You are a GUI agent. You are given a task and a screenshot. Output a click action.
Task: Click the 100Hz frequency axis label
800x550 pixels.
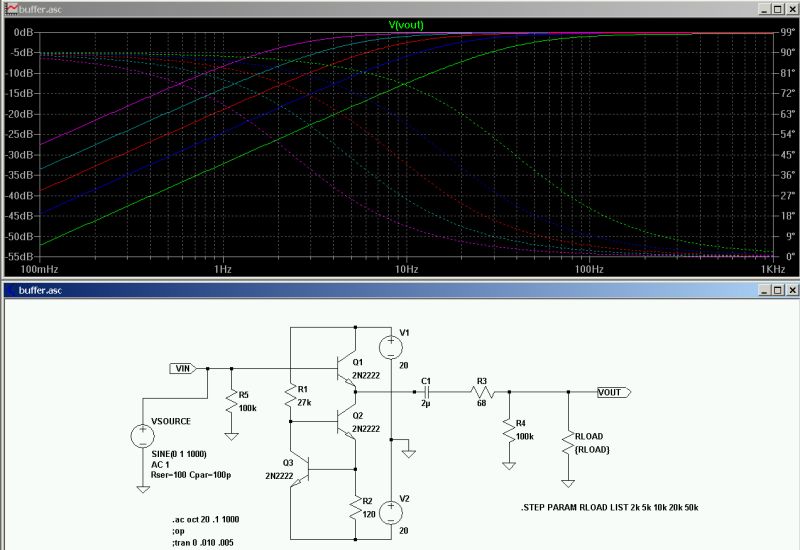[589, 269]
